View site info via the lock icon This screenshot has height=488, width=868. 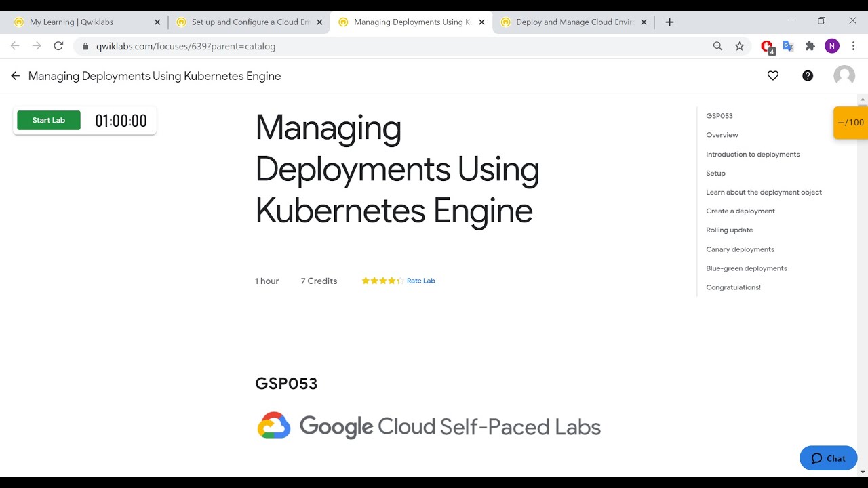coord(85,46)
